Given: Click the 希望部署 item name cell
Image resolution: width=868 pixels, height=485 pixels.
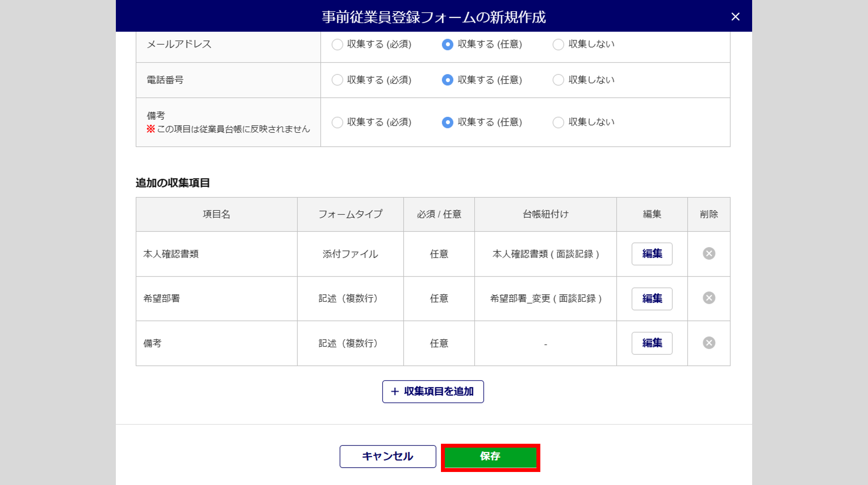Looking at the screenshot, I should tap(217, 299).
